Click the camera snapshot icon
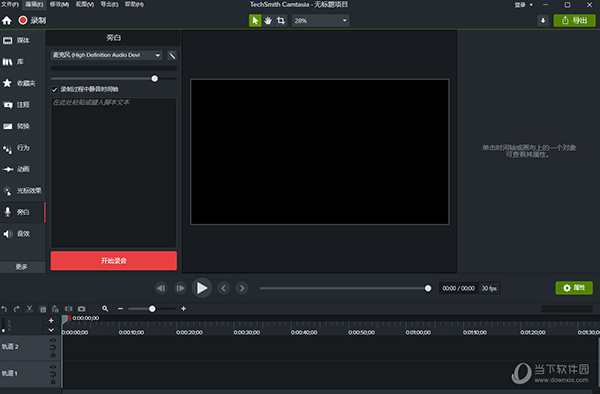The height and width of the screenshot is (394, 600). [x=82, y=309]
